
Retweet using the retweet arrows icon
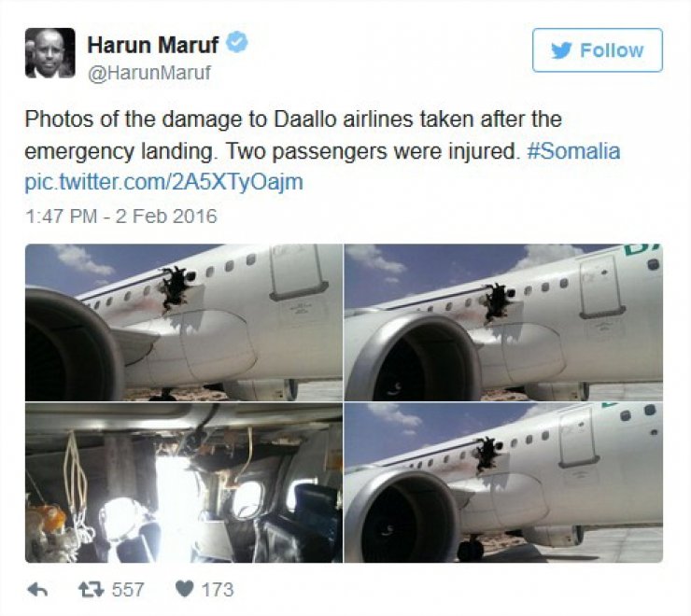point(91,589)
